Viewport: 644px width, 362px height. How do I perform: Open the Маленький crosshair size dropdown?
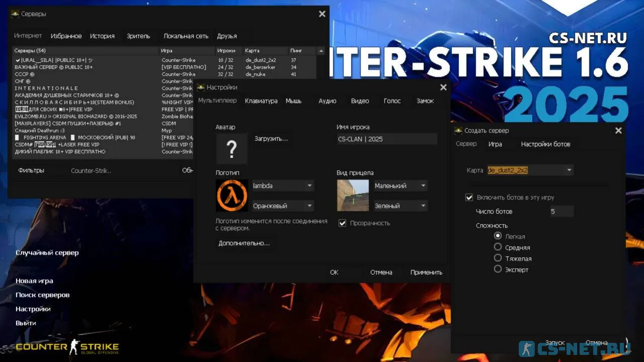(x=400, y=186)
